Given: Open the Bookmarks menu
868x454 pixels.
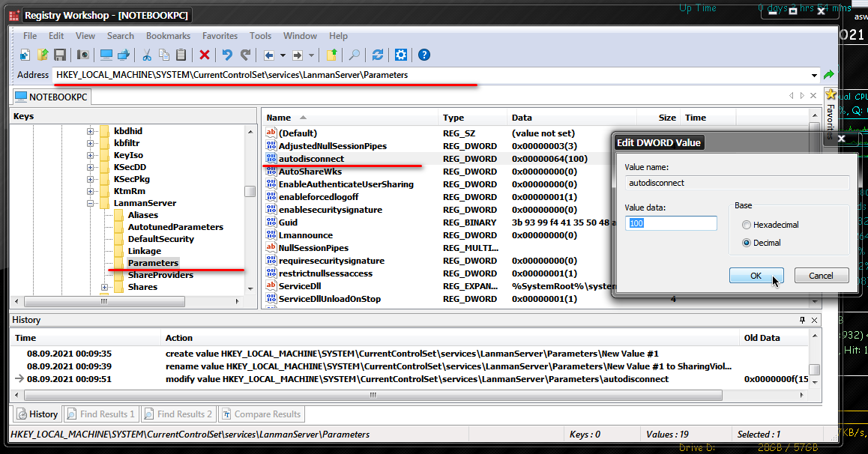Looking at the screenshot, I should point(168,35).
